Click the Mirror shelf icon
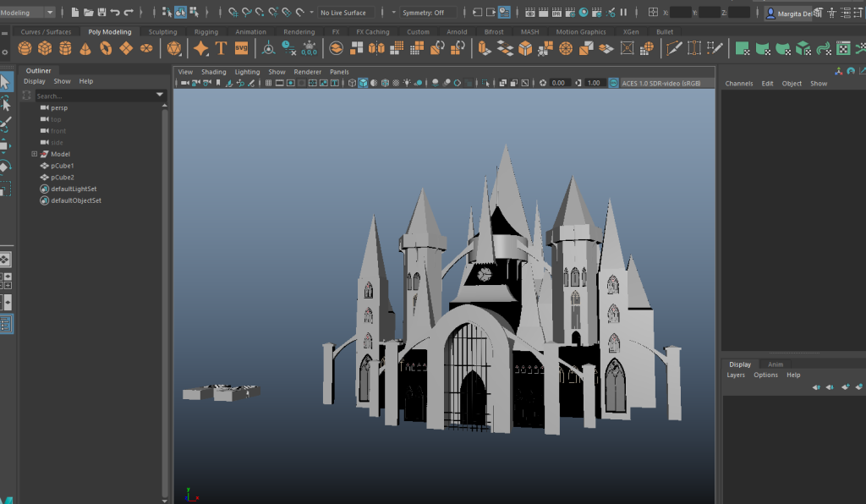 [x=376, y=48]
